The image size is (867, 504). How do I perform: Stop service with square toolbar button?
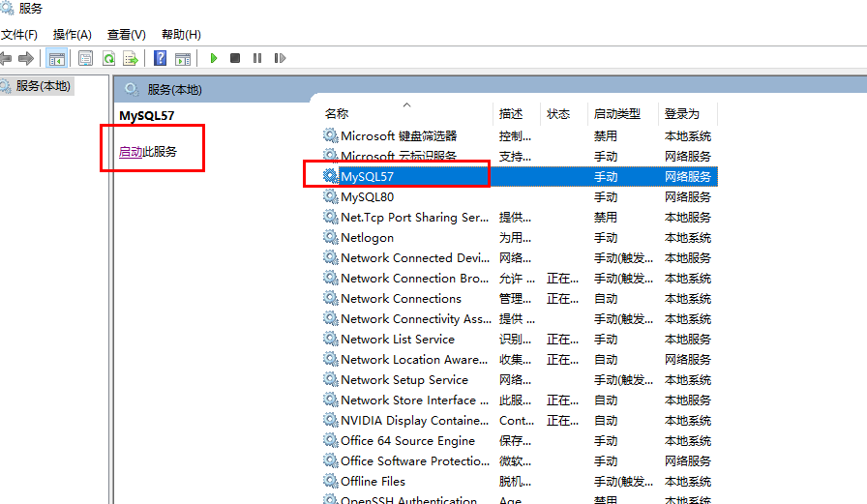(235, 58)
